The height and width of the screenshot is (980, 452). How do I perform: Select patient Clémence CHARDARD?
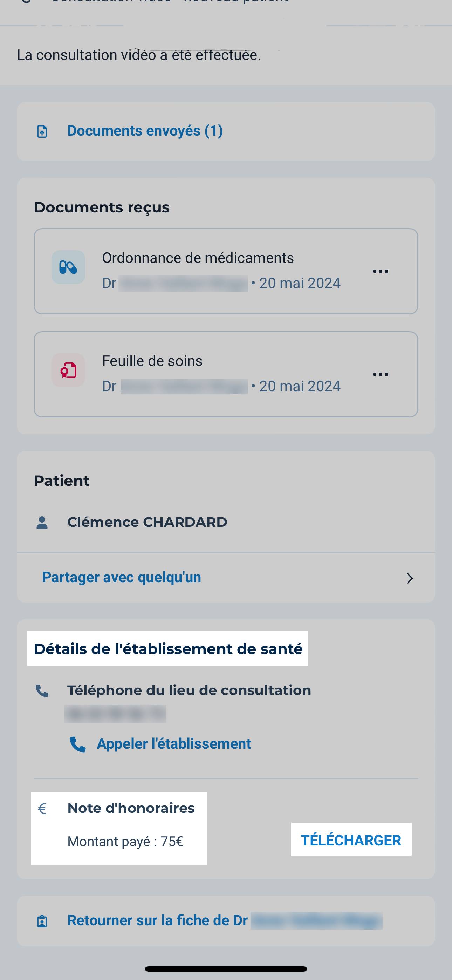point(147,522)
